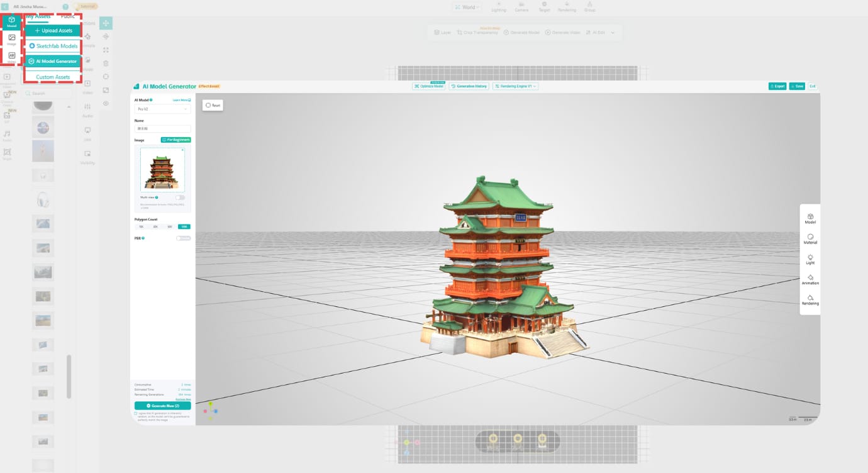This screenshot has height=473, width=868.
Task: Select the Model asset type icon
Action: coord(11,22)
